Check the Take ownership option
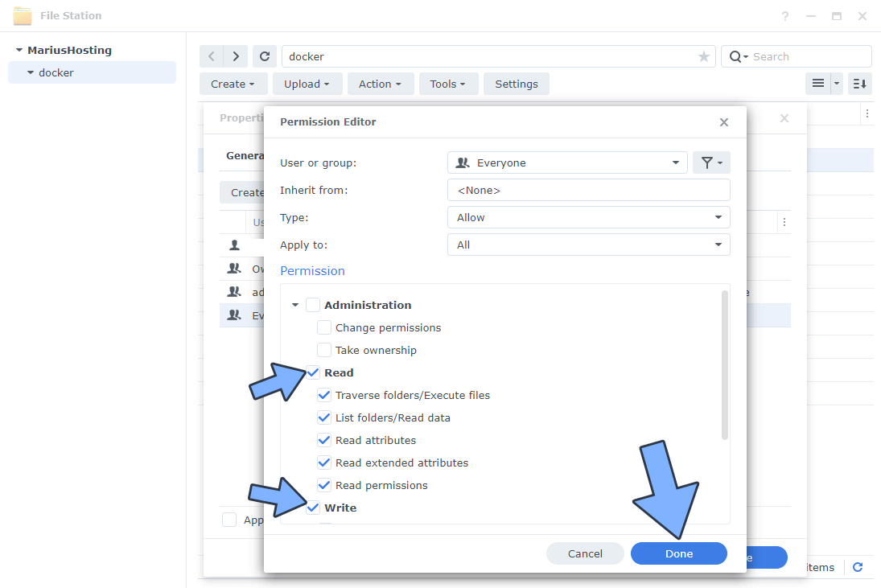 click(324, 350)
